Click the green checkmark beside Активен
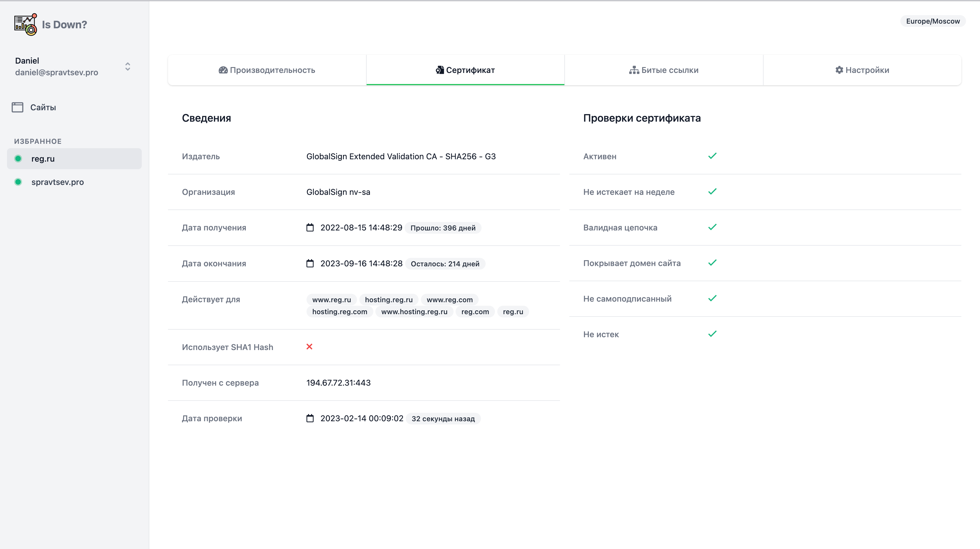The height and width of the screenshot is (549, 980). [x=712, y=155]
